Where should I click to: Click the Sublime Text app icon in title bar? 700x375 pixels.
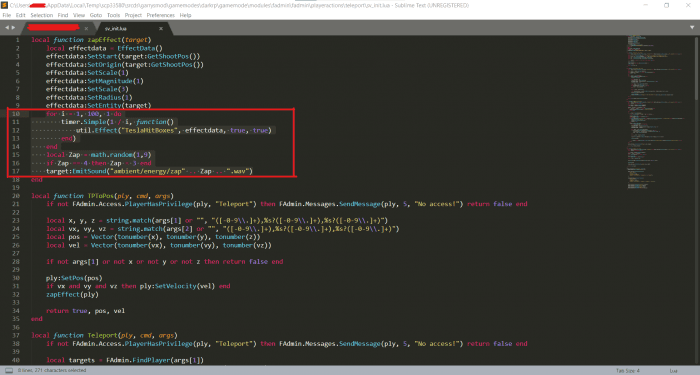tap(4, 5)
